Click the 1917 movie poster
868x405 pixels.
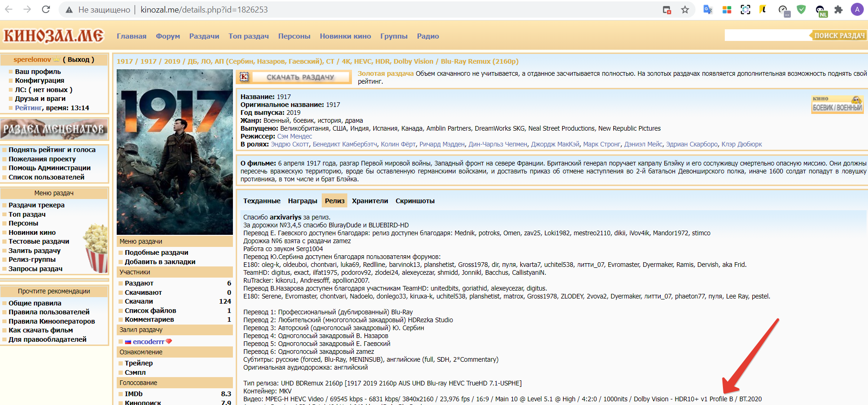[x=174, y=152]
